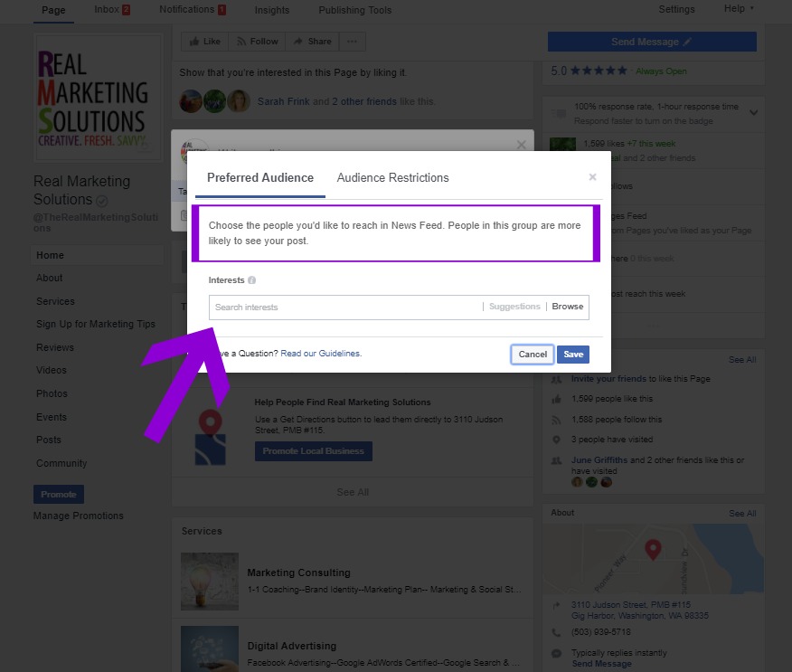The width and height of the screenshot is (792, 672).
Task: Open Community in page sidebar
Action: pyautogui.click(x=61, y=463)
